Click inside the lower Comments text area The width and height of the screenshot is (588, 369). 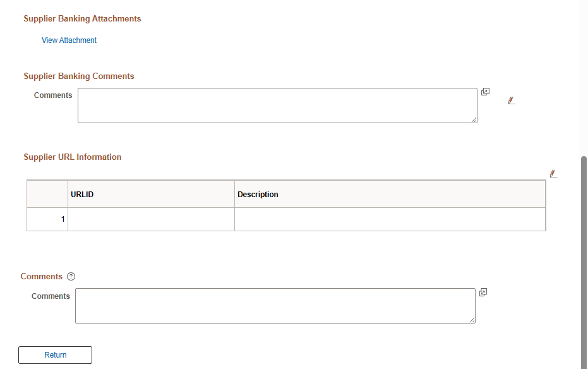(x=275, y=305)
